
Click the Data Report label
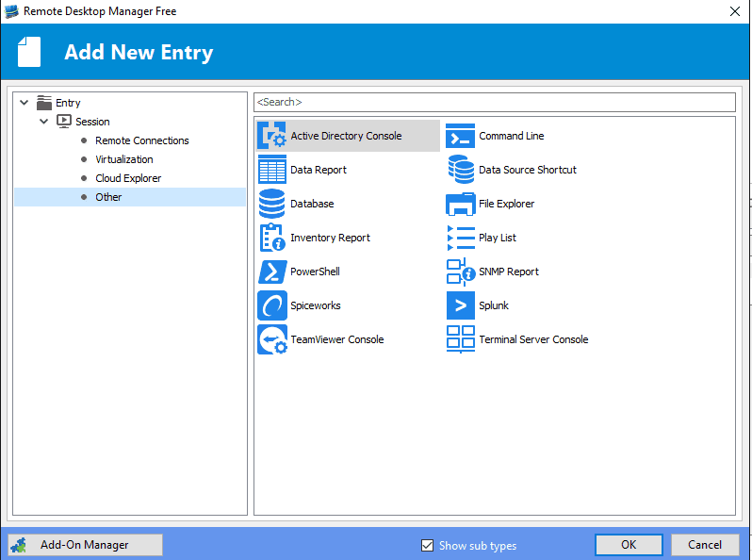coord(319,170)
